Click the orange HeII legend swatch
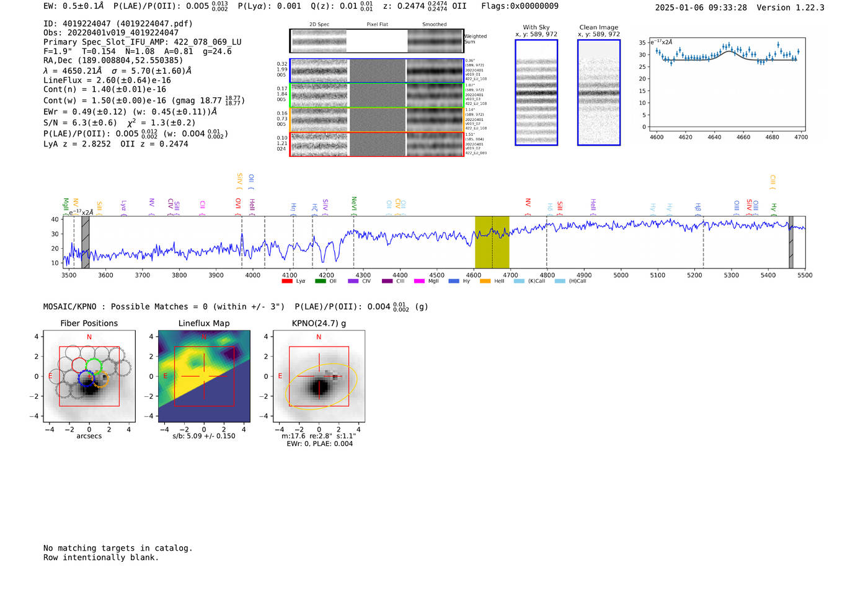Image resolution: width=868 pixels, height=591 pixels. (x=485, y=282)
